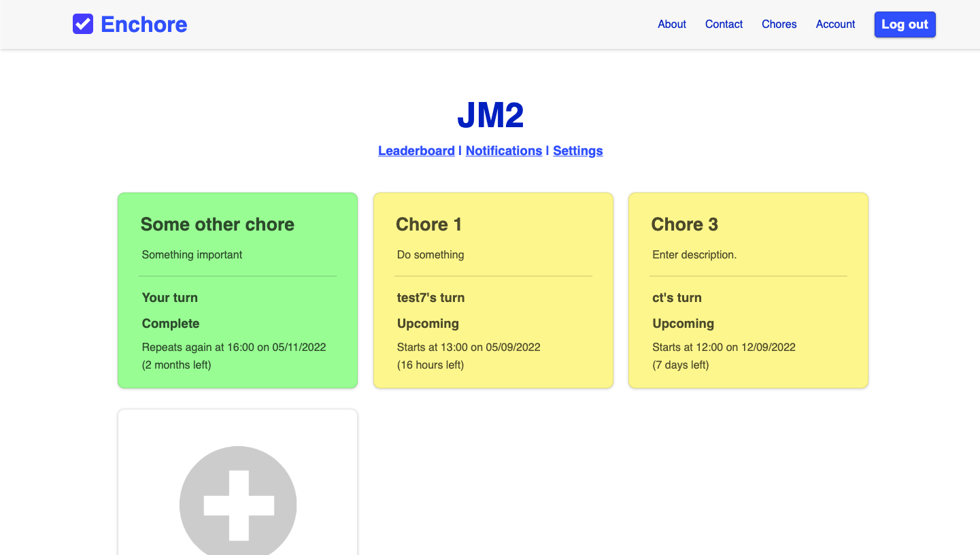This screenshot has height=555, width=980.
Task: Open the Leaderboard link
Action: tap(416, 151)
